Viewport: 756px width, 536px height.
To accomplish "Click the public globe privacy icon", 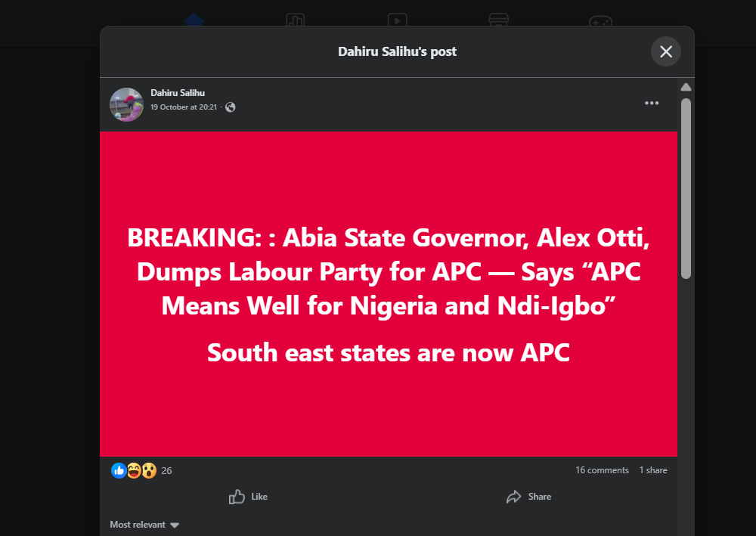I will coord(231,107).
